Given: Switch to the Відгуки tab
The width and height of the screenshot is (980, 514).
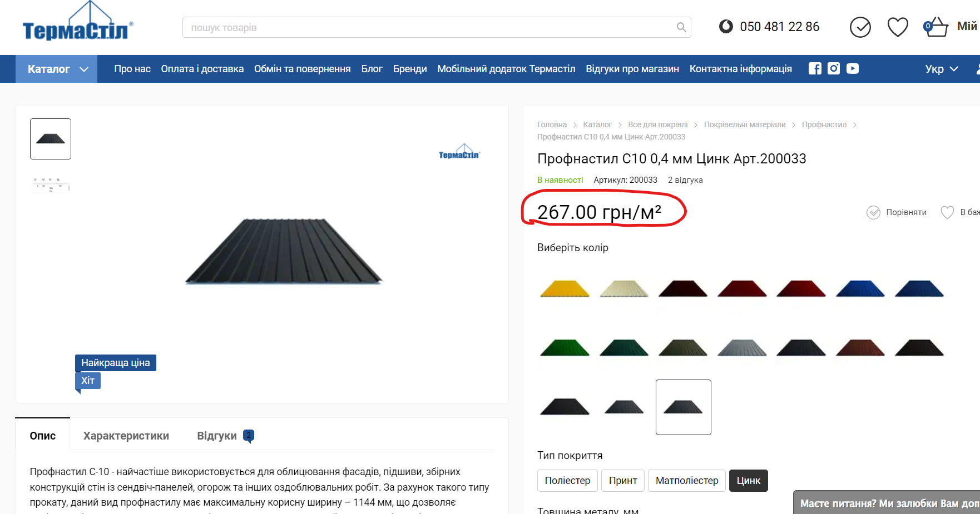Looking at the screenshot, I should click(217, 436).
